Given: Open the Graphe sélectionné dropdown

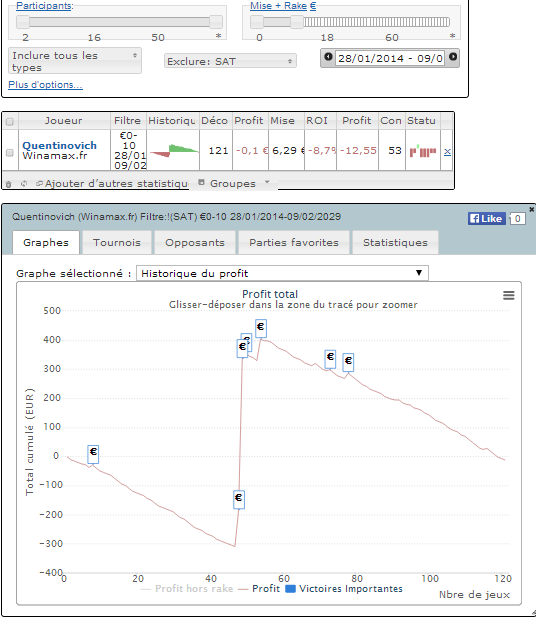Looking at the screenshot, I should tap(282, 273).
